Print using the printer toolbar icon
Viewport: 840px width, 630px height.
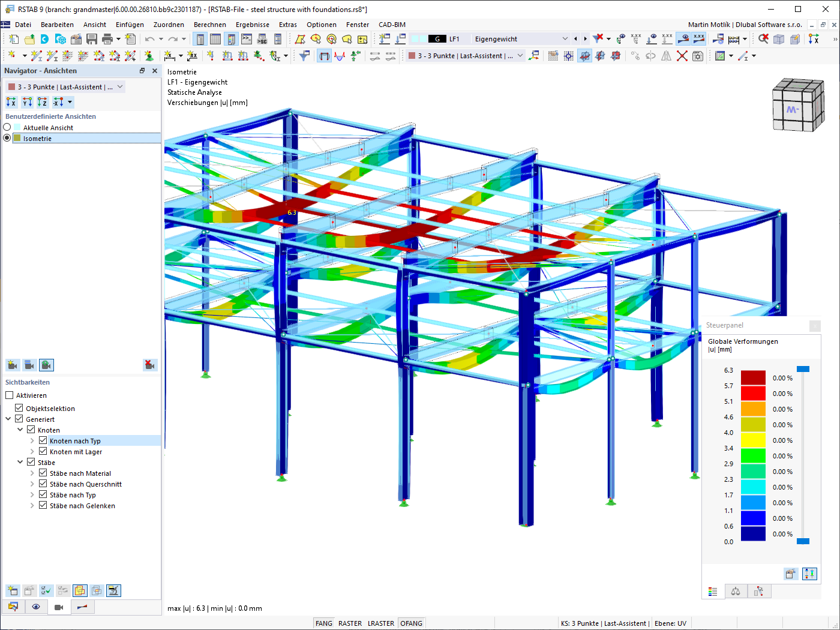click(x=107, y=39)
